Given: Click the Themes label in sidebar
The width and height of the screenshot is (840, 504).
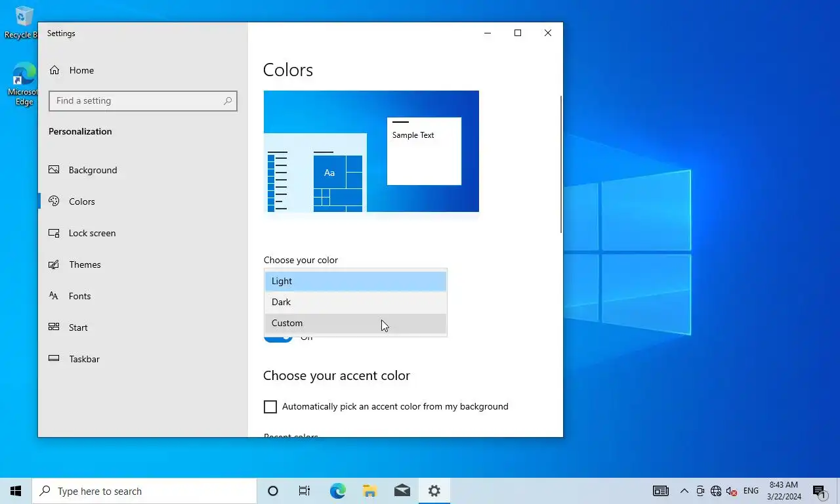Looking at the screenshot, I should click(x=85, y=264).
